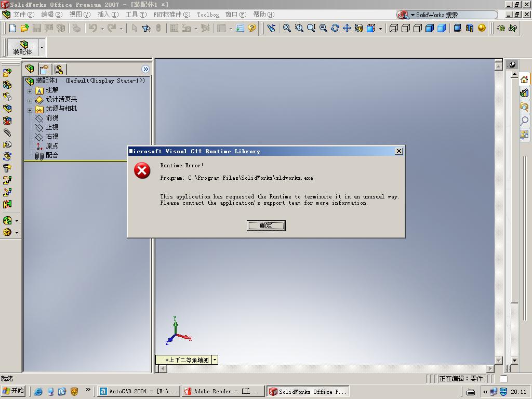Expand the 光源与相机 tree node
Viewport: 532px width, 399px height.
coord(30,110)
